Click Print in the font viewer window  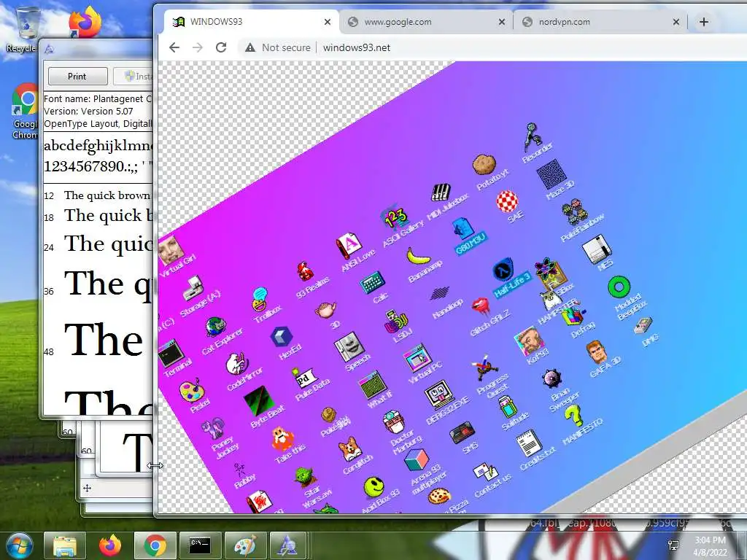click(x=77, y=76)
